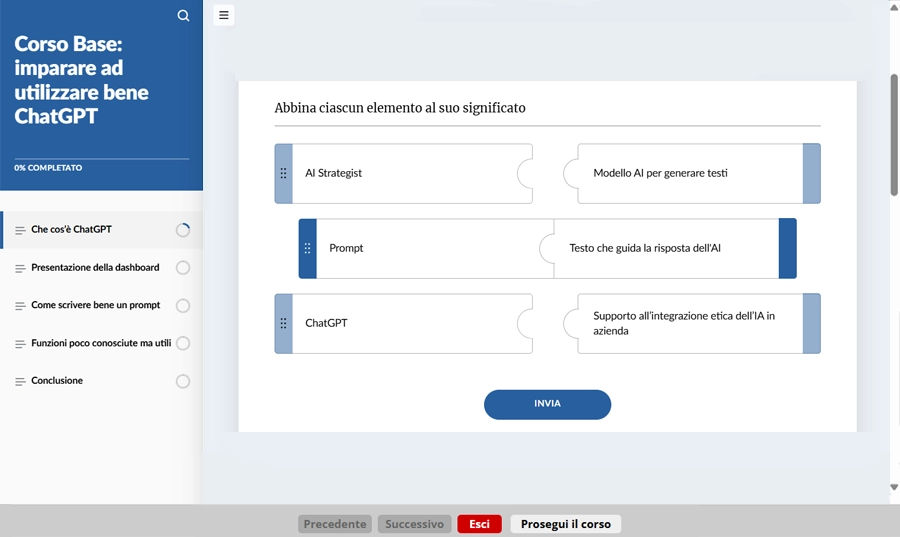
Task: Click the page scrollbar up arrow
Action: [894, 7]
